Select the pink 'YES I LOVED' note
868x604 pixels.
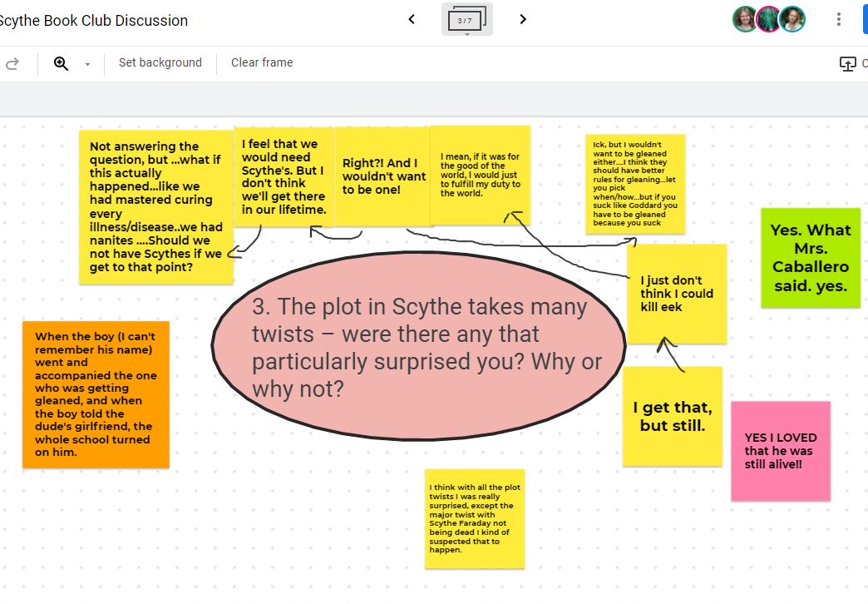tap(781, 451)
